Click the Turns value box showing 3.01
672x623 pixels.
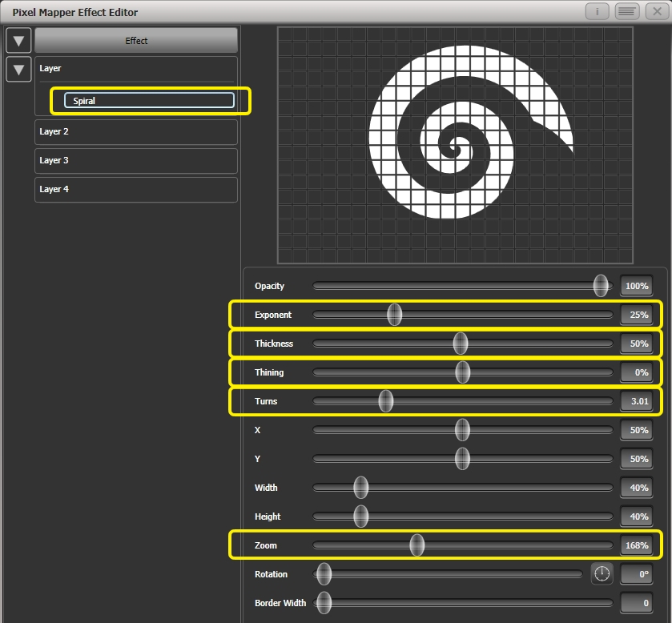(637, 401)
